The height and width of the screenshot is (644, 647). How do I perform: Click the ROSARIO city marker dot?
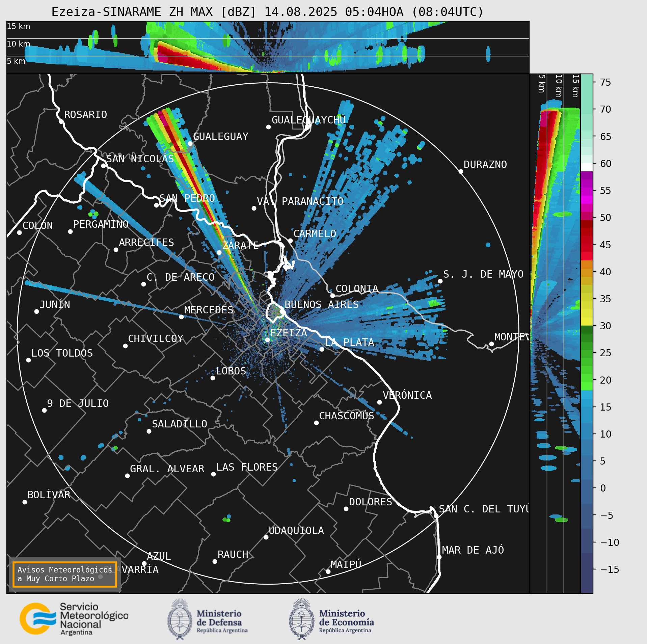point(61,121)
